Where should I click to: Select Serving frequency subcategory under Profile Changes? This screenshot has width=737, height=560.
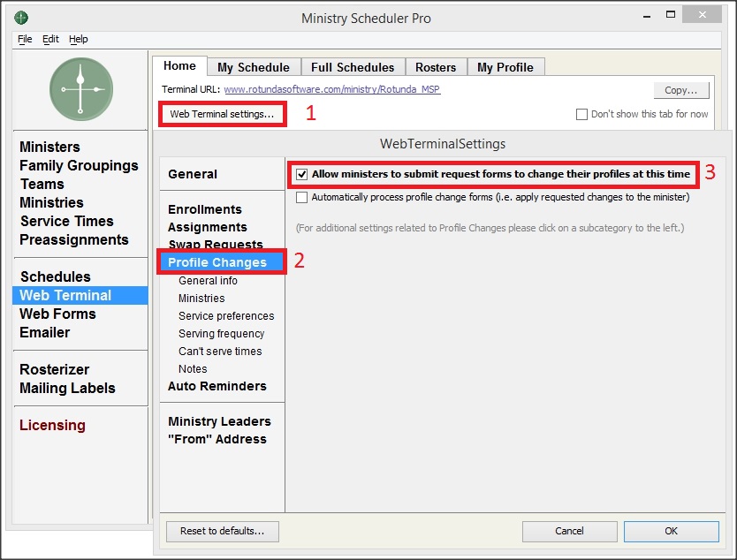coord(221,334)
